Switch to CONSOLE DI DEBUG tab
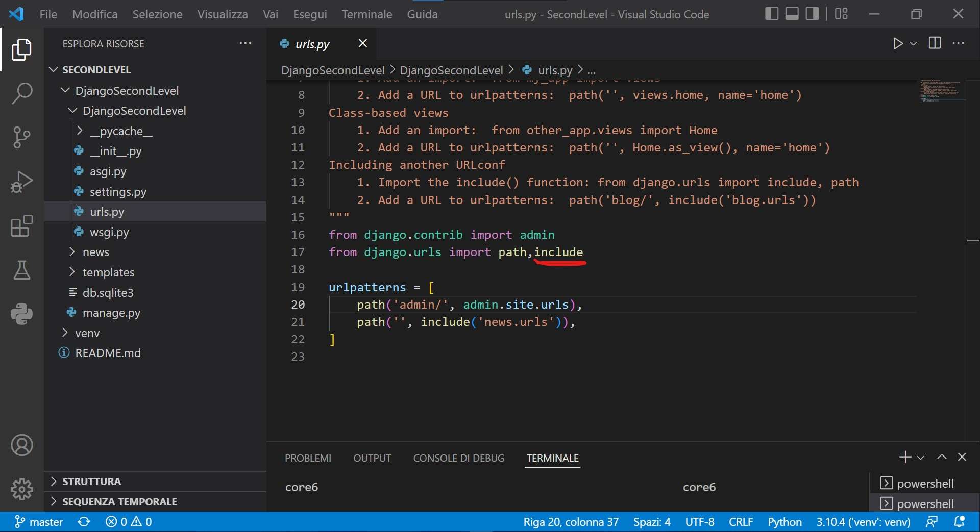 click(458, 458)
